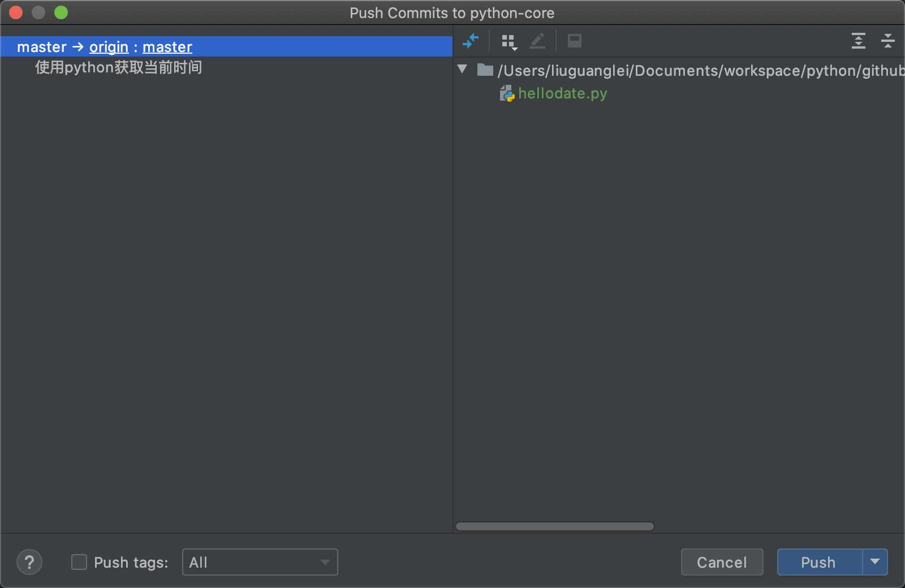Click the green zoom window button
Screen dimensions: 905x588
click(x=61, y=12)
